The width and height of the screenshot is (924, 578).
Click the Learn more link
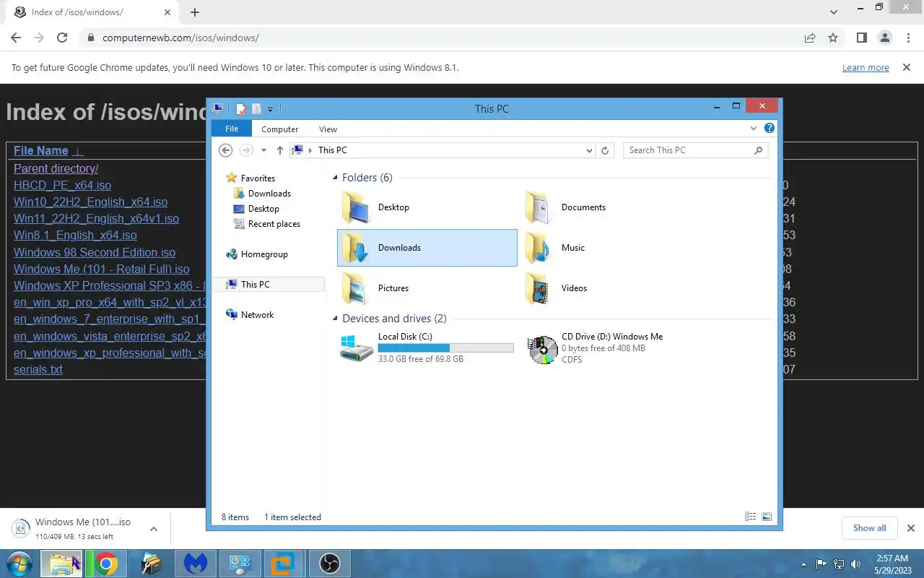(x=866, y=68)
